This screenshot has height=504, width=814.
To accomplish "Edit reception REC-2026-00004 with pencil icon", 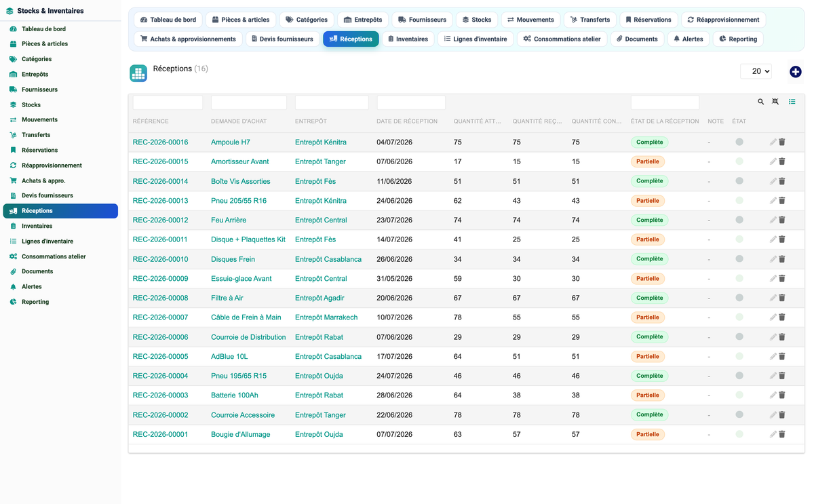I will [x=773, y=376].
